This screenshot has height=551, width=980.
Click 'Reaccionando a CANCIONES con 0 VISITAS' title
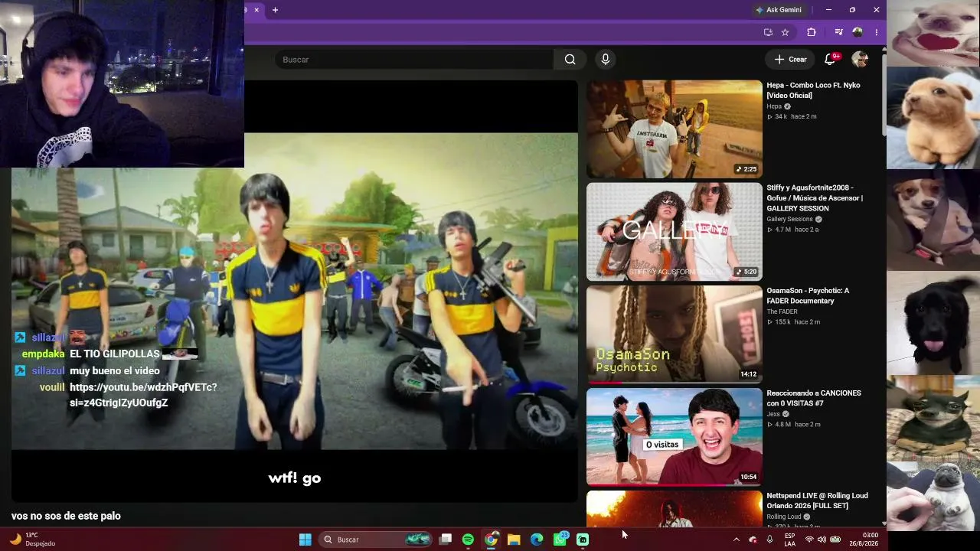click(x=814, y=398)
